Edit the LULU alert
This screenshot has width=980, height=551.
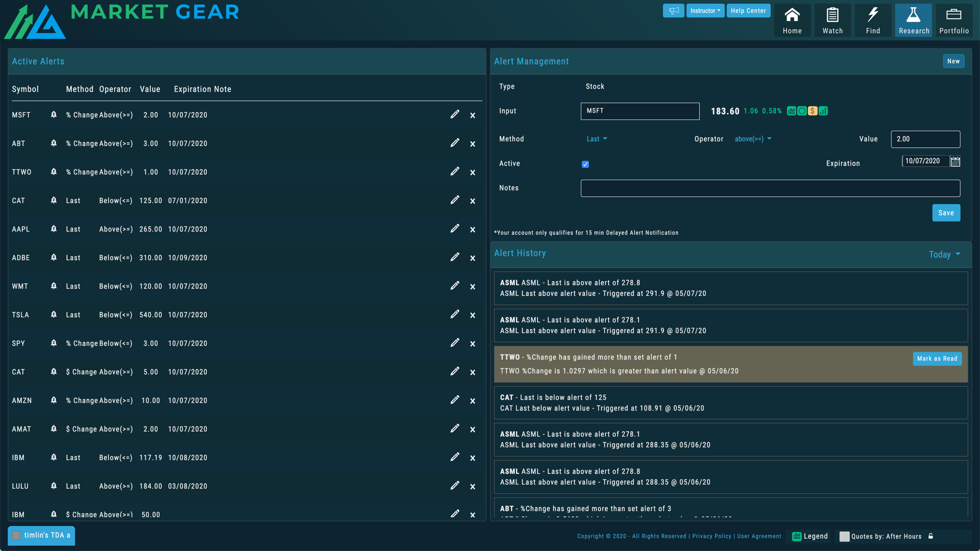(455, 486)
